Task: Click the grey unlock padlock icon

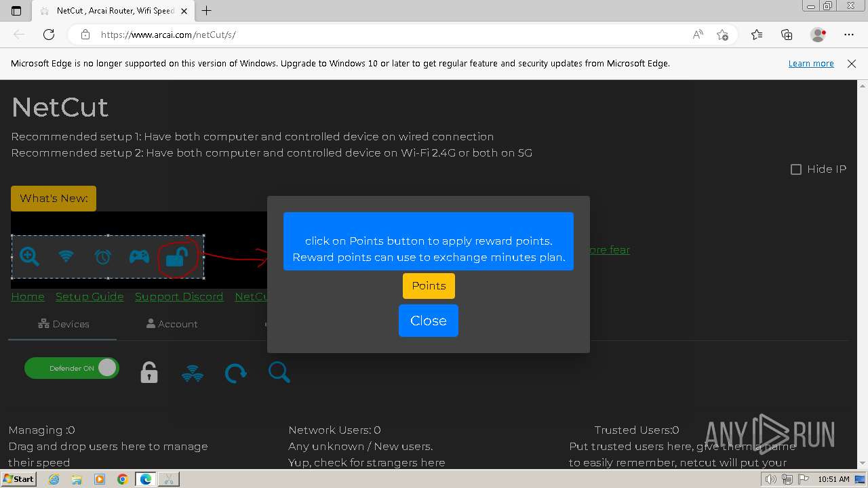Action: 149,372
